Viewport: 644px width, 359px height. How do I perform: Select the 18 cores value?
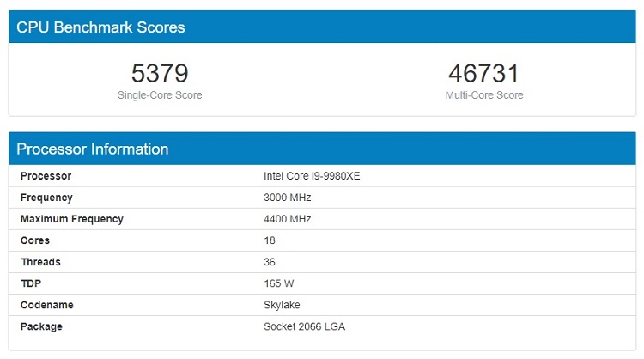pos(270,240)
